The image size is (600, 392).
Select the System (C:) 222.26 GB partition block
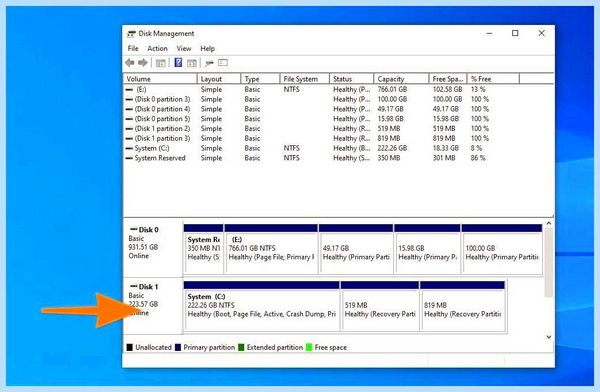261,306
